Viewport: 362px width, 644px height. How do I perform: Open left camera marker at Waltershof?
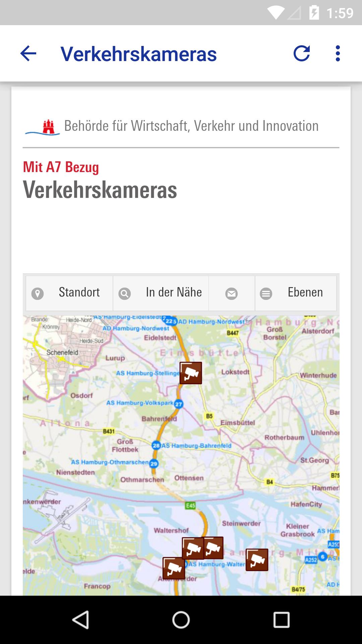point(193,548)
